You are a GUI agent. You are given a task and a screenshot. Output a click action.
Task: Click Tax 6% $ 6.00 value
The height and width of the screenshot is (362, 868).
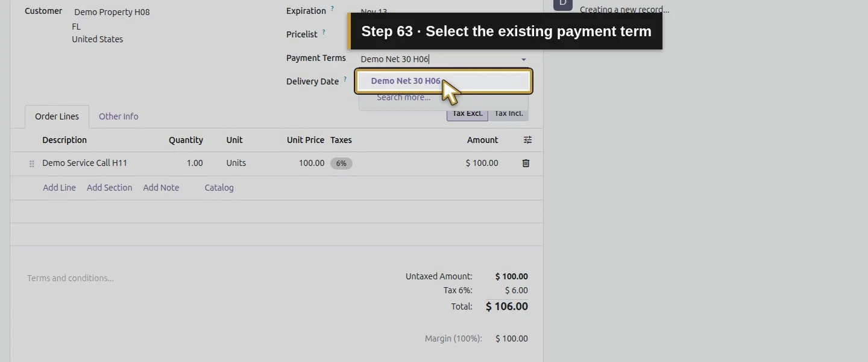click(x=517, y=290)
